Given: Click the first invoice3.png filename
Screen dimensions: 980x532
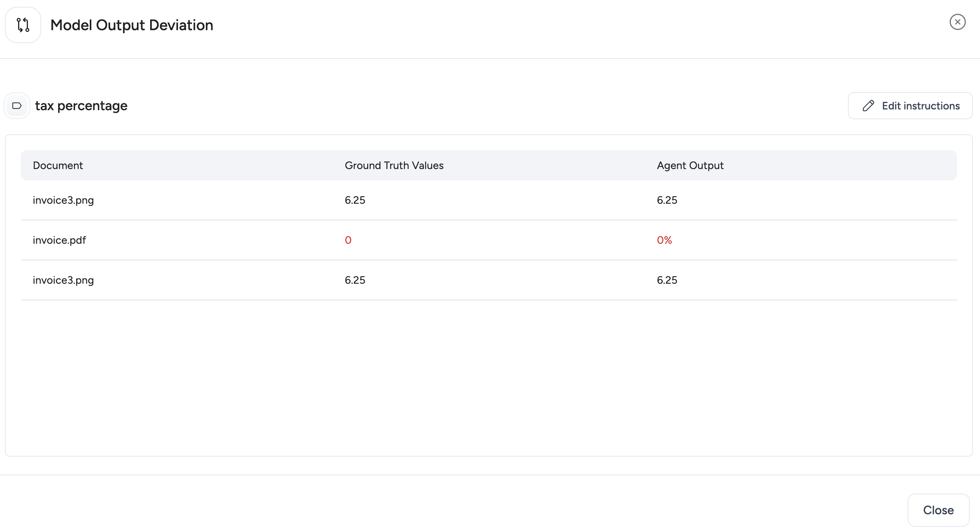Looking at the screenshot, I should [63, 200].
